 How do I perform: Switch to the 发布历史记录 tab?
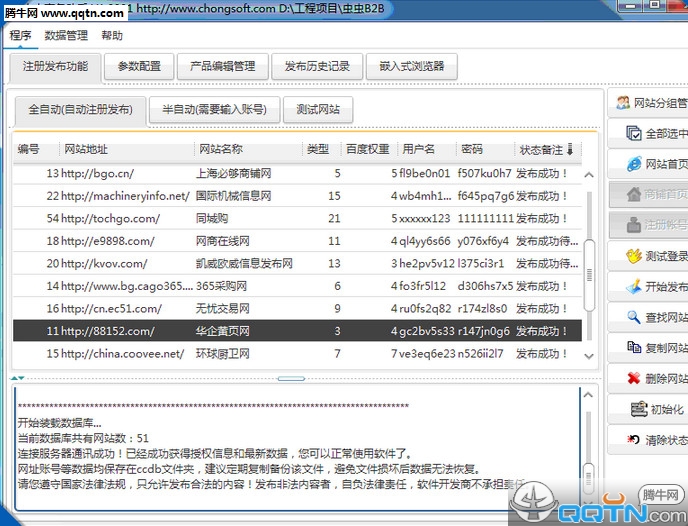[317, 67]
